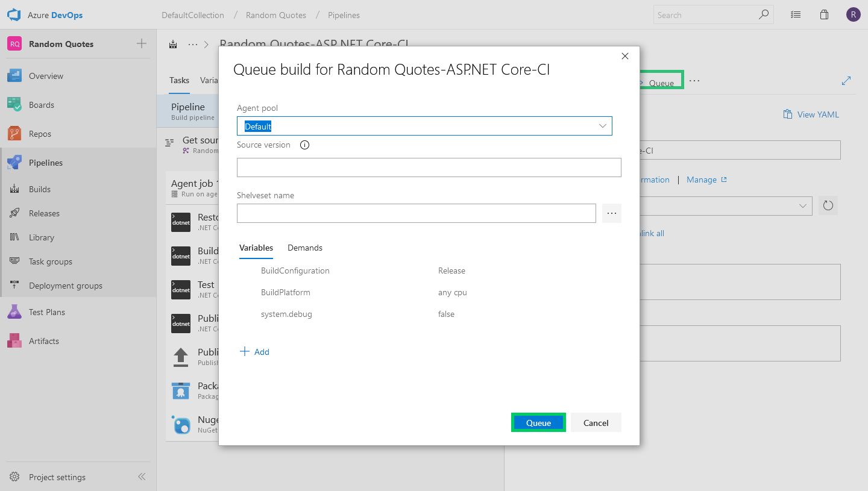Open the Manage link

[x=706, y=180]
